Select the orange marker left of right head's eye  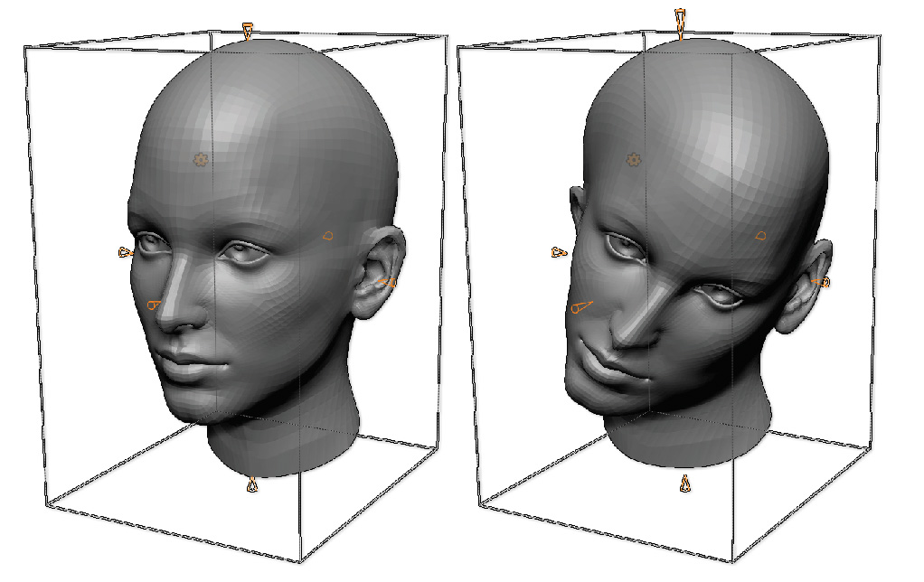pos(558,253)
